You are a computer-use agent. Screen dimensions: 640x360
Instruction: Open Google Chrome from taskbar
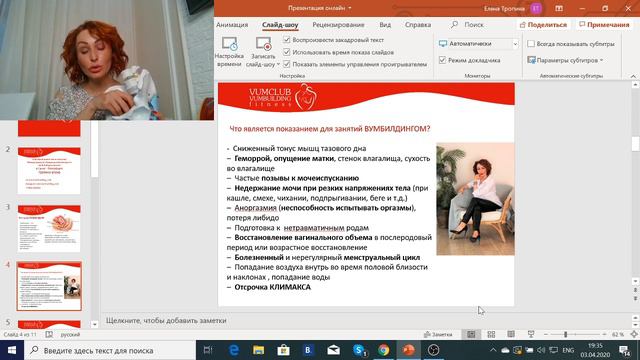point(383,350)
